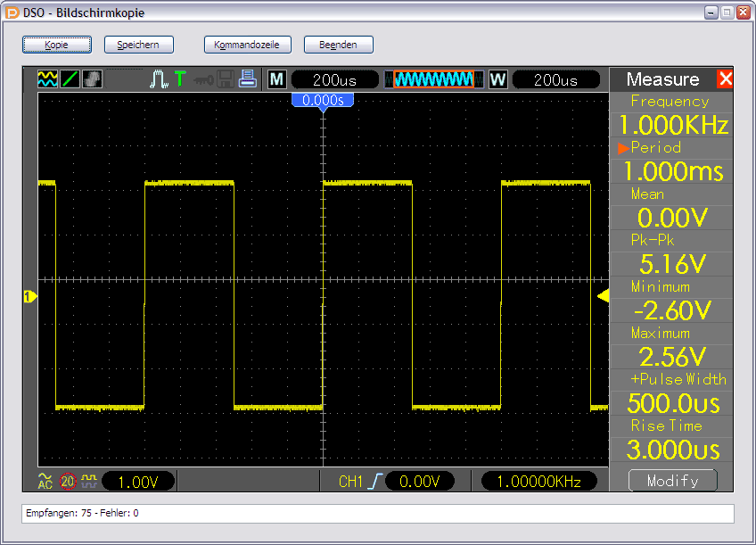Click the 1.000KHz frequency value
Image resolution: width=756 pixels, height=545 pixels.
[x=673, y=126]
